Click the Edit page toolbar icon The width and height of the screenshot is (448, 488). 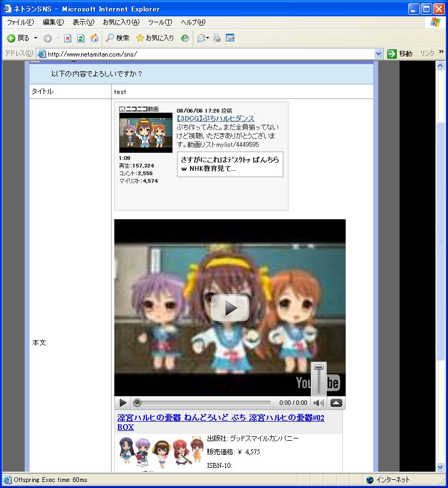pyautogui.click(x=230, y=38)
